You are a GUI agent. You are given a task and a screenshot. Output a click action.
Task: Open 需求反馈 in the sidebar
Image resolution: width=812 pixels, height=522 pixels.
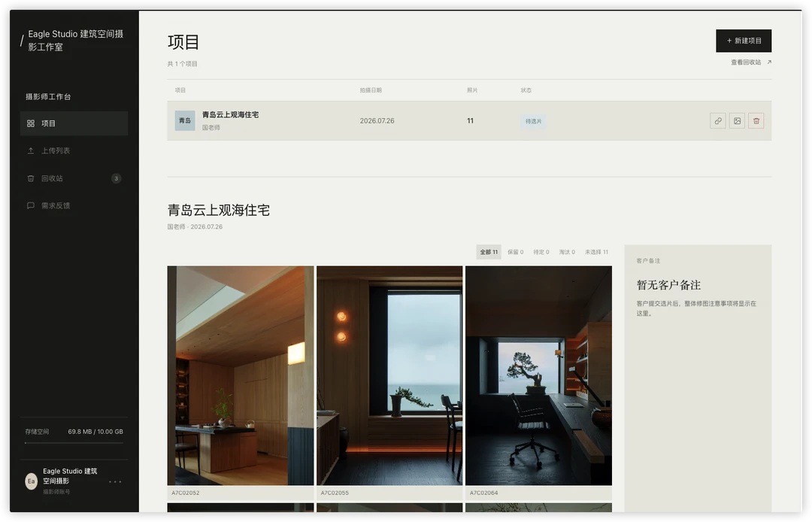click(74, 205)
